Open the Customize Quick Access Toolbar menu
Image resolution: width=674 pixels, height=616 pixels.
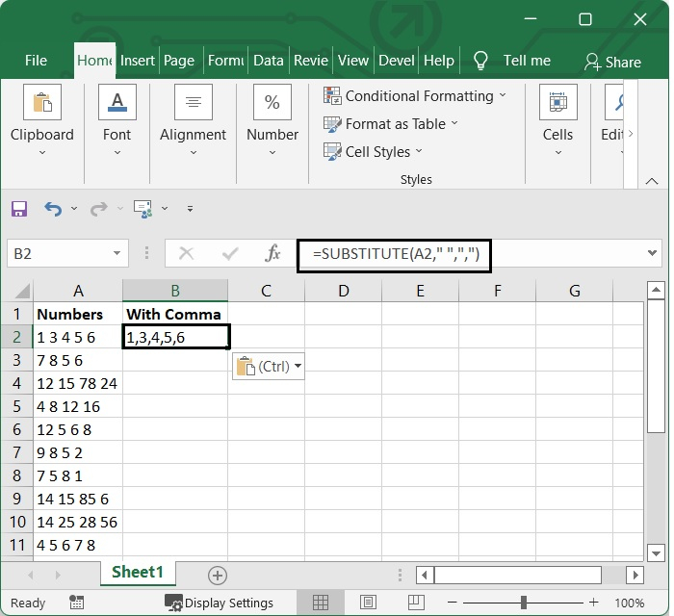click(190, 209)
